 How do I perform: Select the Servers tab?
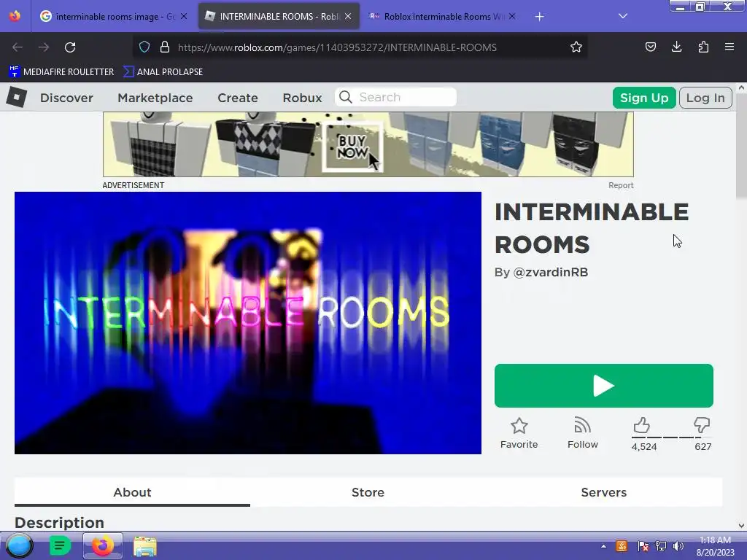603,492
